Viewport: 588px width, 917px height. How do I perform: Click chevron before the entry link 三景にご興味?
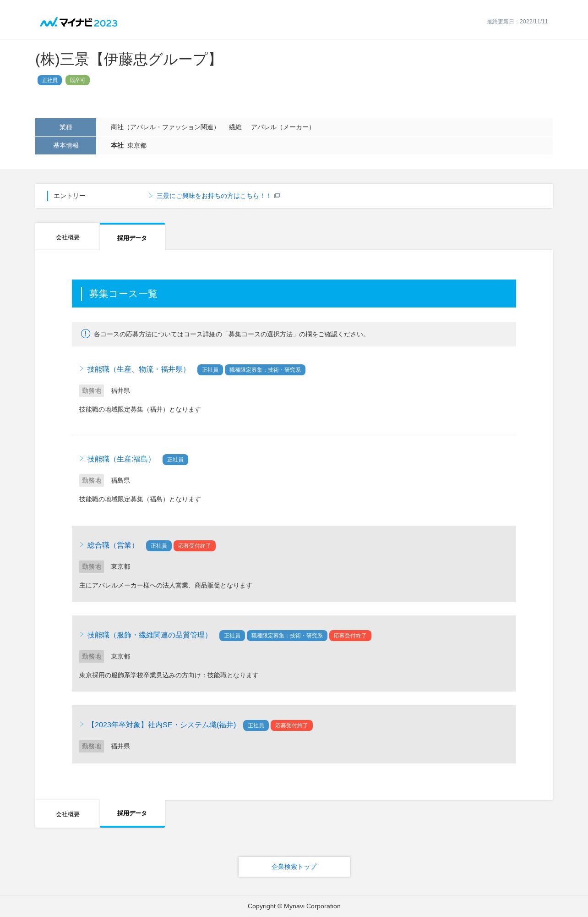[x=151, y=196]
